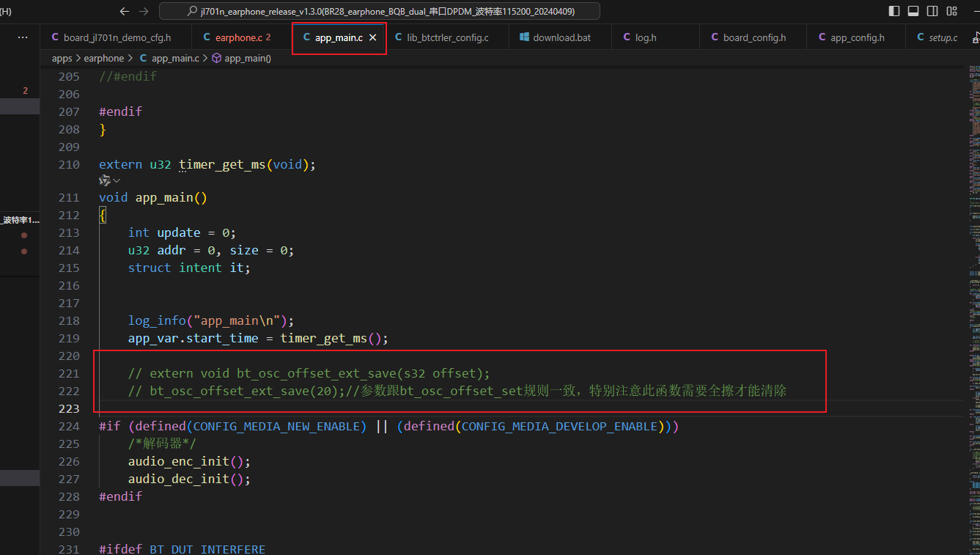Switch to board_jl701n_demo_cfg.h tab
Screen dimensions: 980x555
(x=117, y=37)
